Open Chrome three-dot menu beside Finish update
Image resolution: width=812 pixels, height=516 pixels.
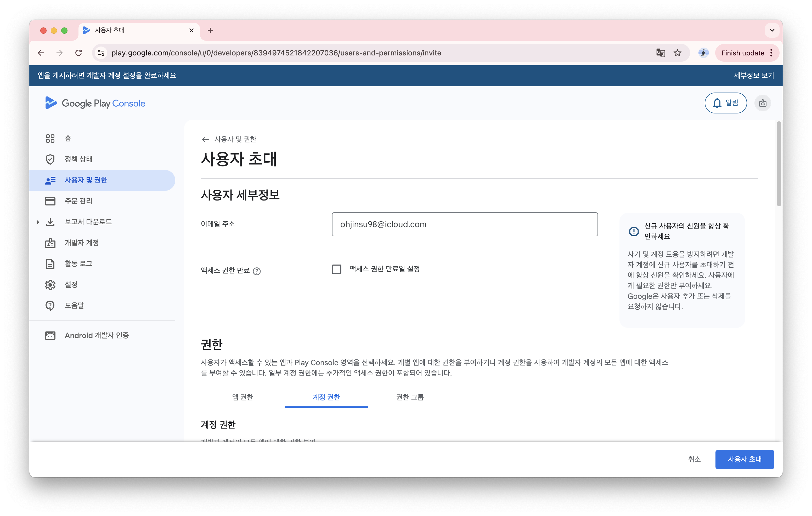(771, 53)
